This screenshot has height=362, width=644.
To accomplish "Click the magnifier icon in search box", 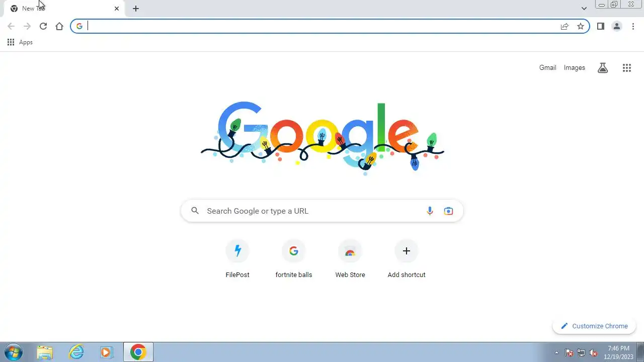I will pyautogui.click(x=195, y=211).
